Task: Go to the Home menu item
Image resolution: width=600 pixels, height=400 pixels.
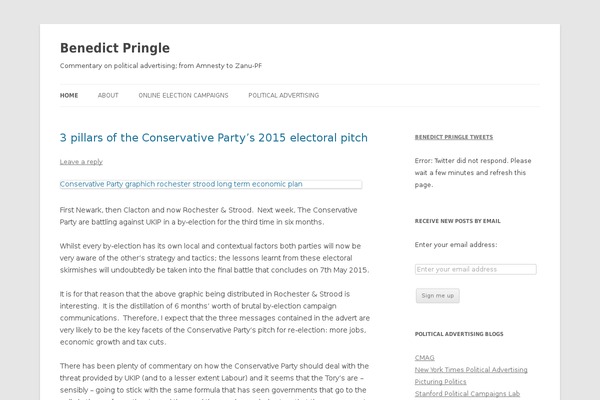Action: tap(69, 95)
